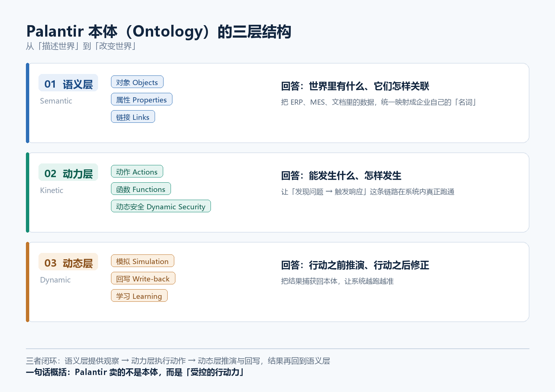Click the '02 动力层' badge

coord(68,172)
